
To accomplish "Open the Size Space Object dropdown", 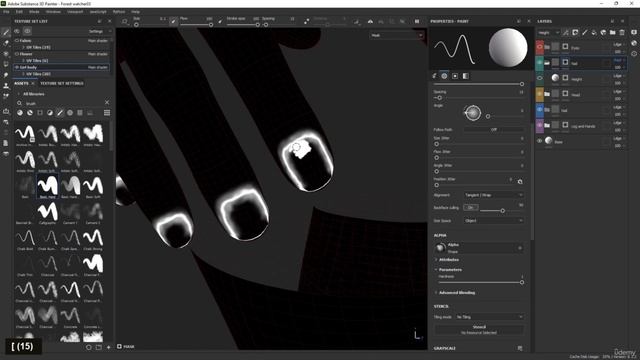I will point(494,221).
